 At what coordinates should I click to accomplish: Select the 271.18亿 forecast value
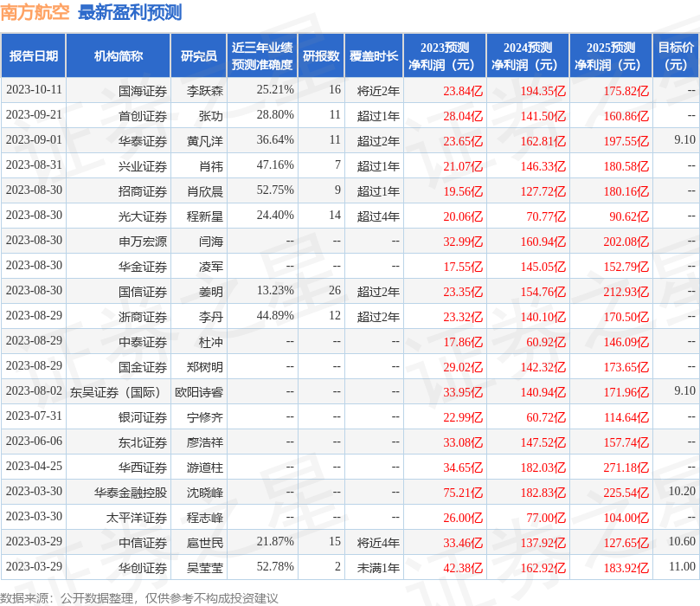[626, 467]
